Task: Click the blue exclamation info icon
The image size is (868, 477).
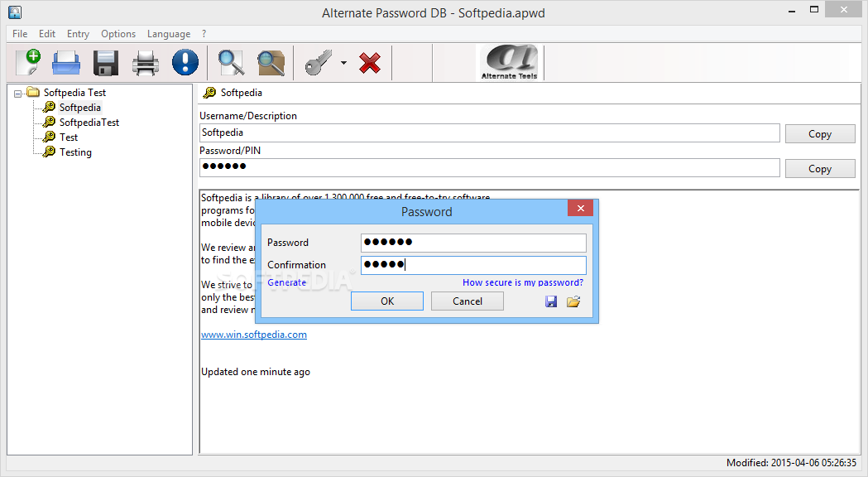Action: [185, 62]
